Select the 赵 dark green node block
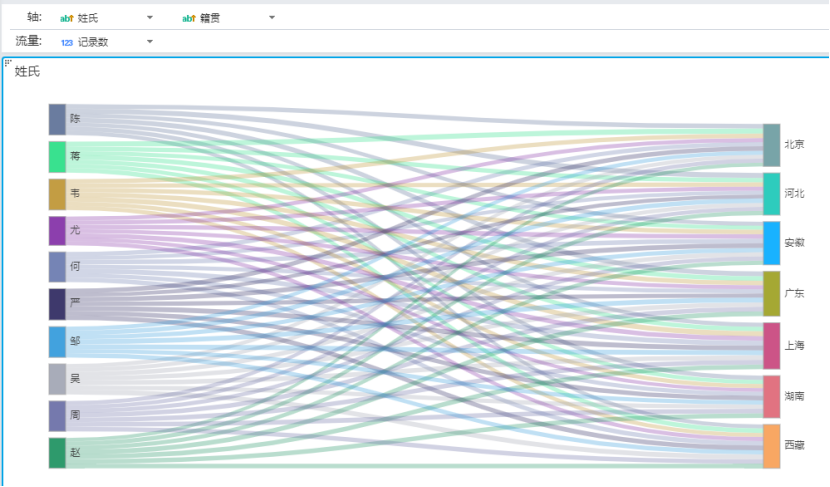Image resolution: width=830 pixels, height=487 pixels. [57, 453]
